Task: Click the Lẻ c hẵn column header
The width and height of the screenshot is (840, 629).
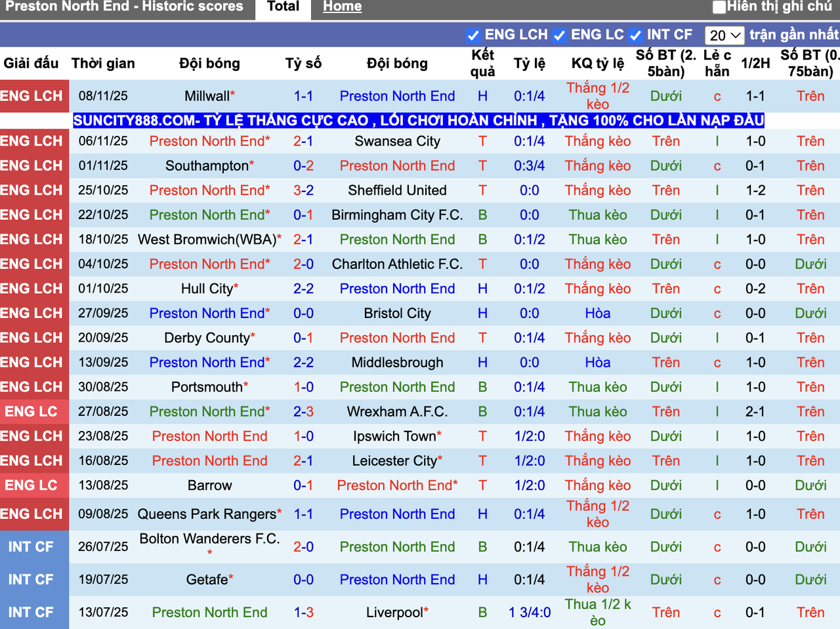Action: [717, 64]
